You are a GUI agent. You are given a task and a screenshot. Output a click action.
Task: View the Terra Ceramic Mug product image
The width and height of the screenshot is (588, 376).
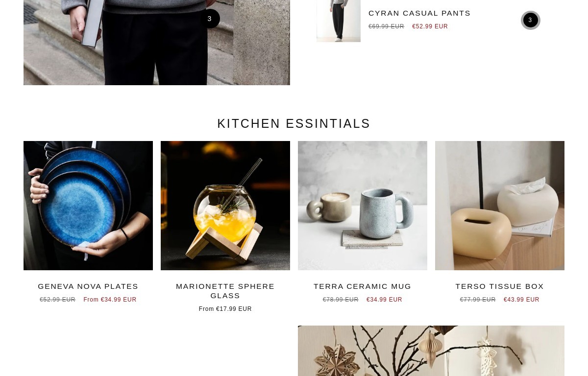pos(363,206)
